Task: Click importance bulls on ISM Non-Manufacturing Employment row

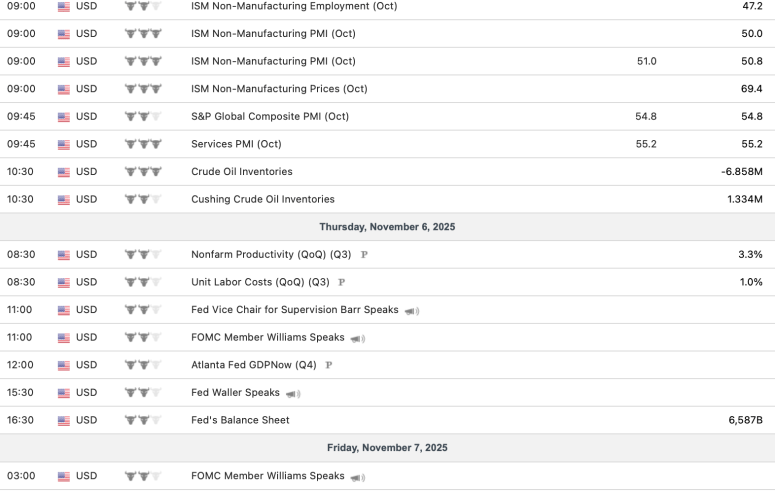Action: tap(143, 6)
